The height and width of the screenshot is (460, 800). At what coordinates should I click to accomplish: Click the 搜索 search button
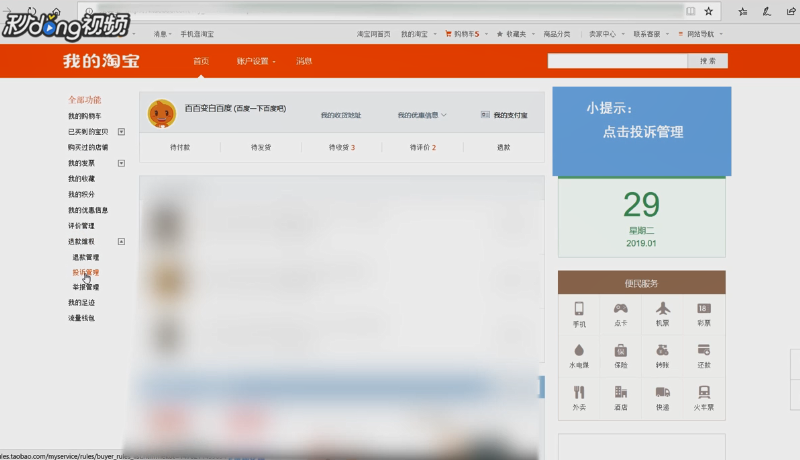coord(708,61)
